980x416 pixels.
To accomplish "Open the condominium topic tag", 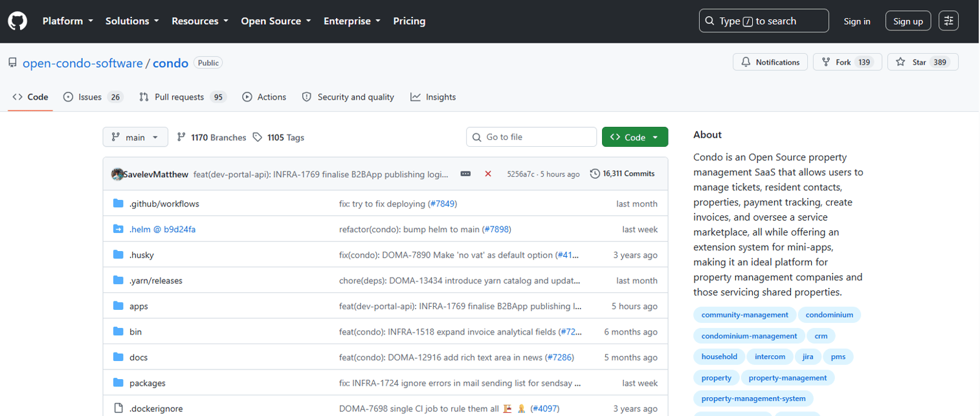I will (830, 315).
